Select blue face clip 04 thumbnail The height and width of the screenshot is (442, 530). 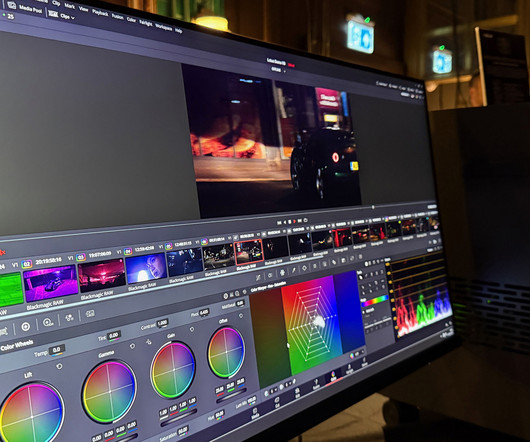click(146, 269)
